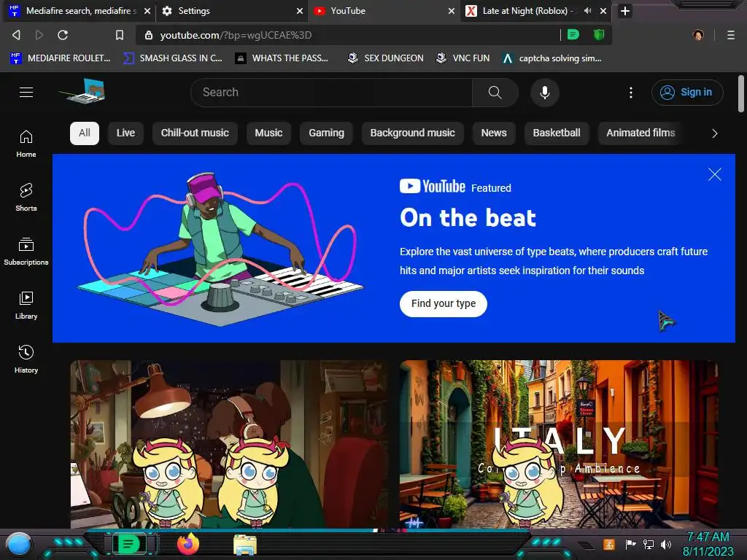Select the Basketball category chip
The width and height of the screenshot is (747, 560).
[557, 133]
